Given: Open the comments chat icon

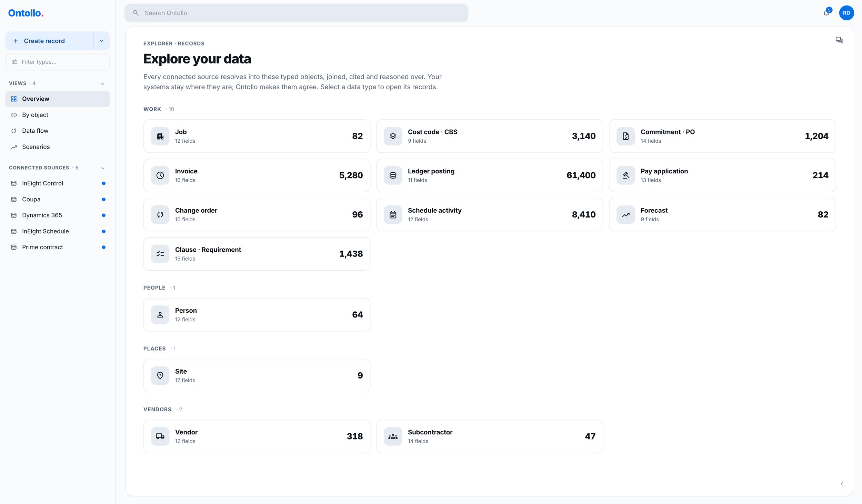Looking at the screenshot, I should click(x=839, y=40).
